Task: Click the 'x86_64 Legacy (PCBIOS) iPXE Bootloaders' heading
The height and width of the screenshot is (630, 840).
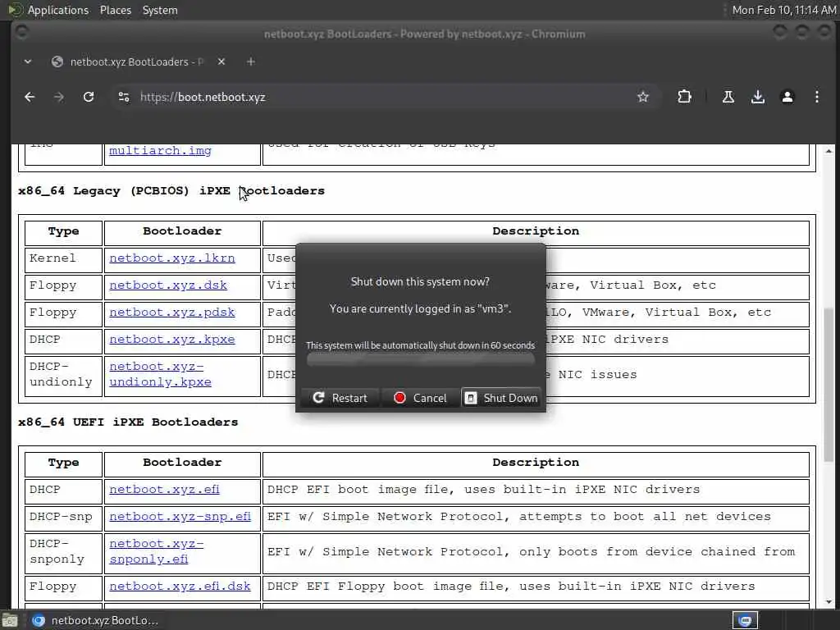Action: coord(171,191)
